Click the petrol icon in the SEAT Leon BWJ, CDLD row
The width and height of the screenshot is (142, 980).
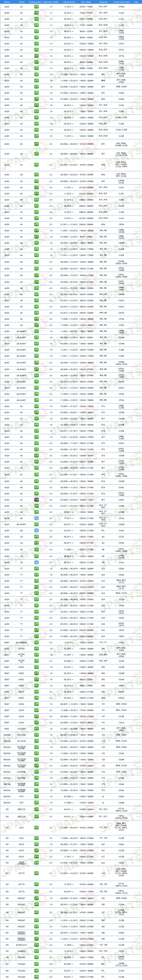(x=37, y=710)
